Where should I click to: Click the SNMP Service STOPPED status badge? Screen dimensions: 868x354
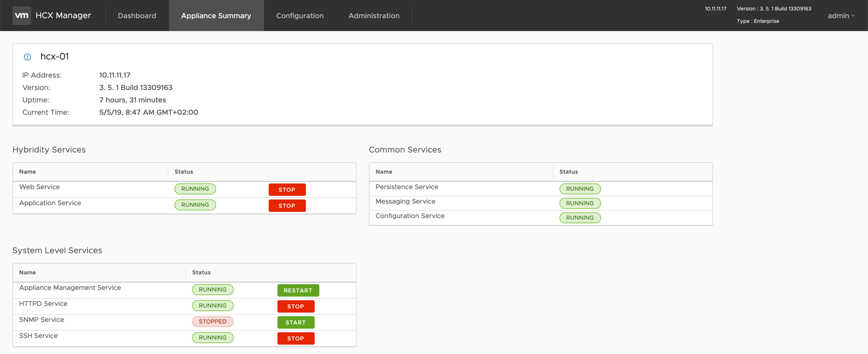pos(213,322)
